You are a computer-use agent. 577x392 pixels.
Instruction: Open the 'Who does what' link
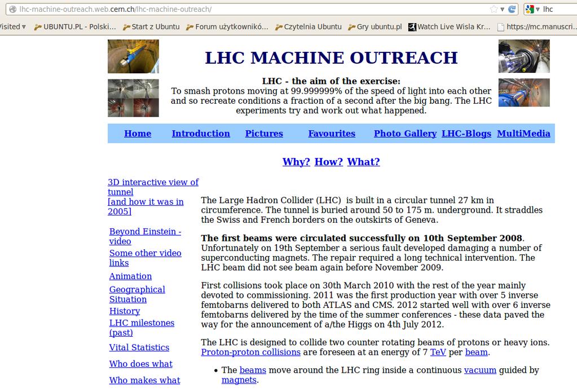click(x=140, y=364)
